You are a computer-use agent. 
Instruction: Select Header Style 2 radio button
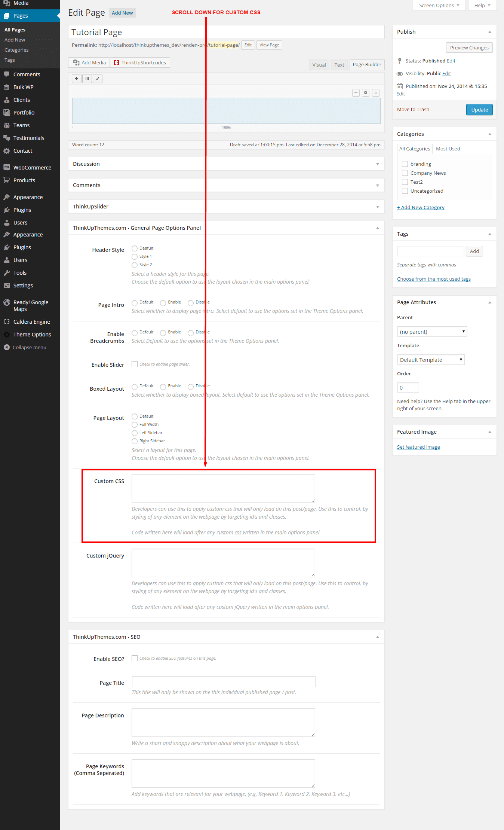135,265
